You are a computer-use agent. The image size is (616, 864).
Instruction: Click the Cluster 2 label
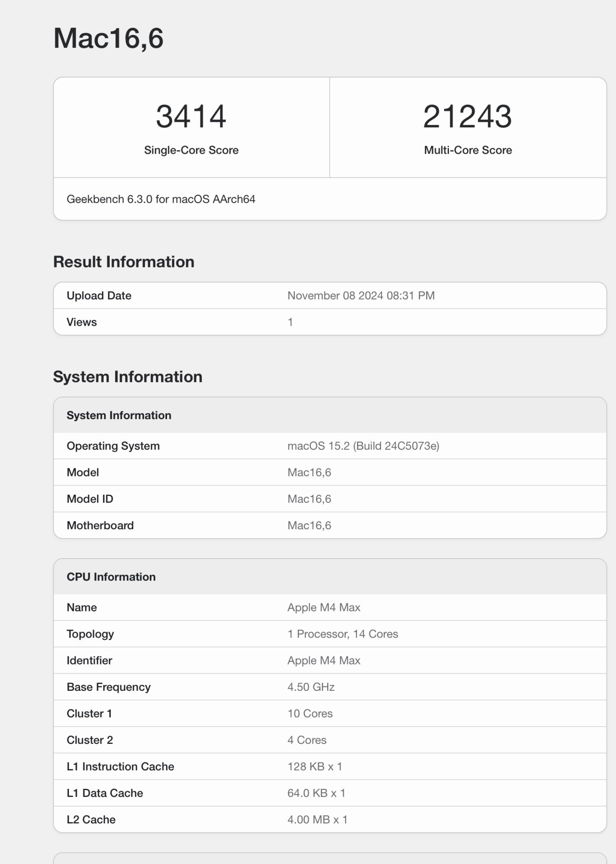[x=90, y=740]
